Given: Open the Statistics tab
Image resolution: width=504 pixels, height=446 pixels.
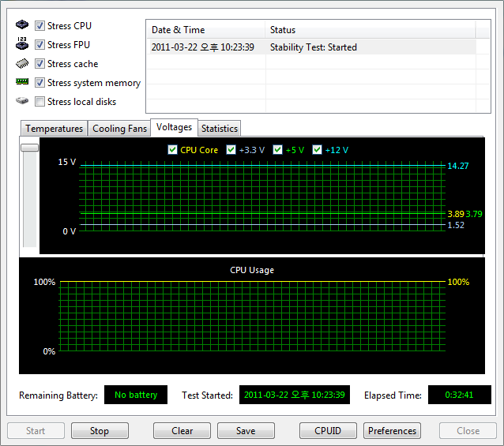Looking at the screenshot, I should pyautogui.click(x=219, y=129).
